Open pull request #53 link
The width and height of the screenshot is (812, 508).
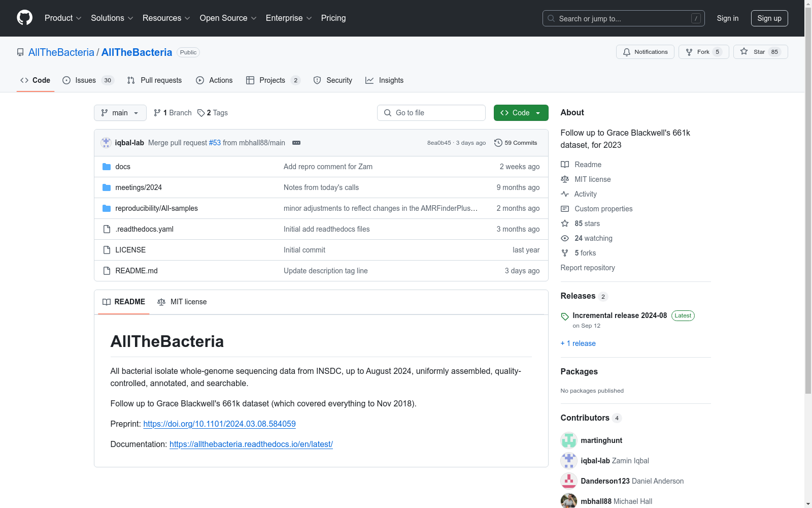tap(215, 143)
